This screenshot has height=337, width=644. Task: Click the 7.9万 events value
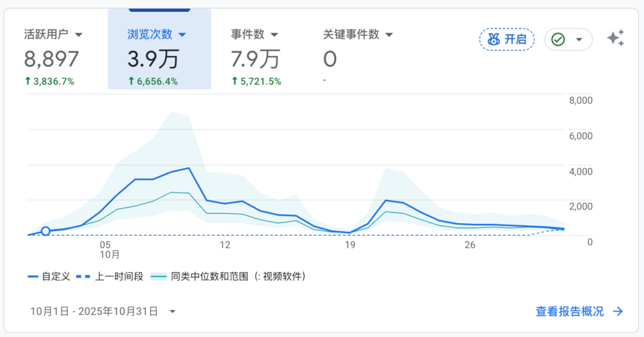point(255,59)
